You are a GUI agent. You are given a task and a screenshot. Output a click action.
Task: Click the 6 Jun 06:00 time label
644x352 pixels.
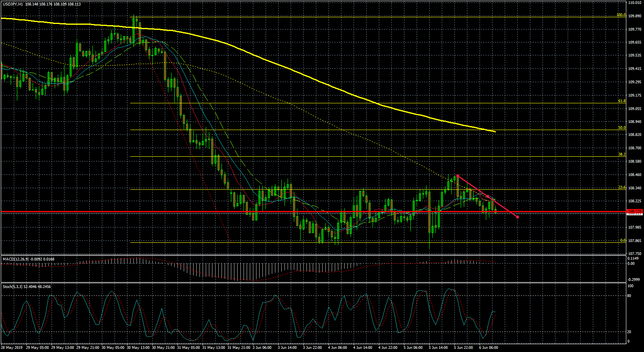(488, 348)
